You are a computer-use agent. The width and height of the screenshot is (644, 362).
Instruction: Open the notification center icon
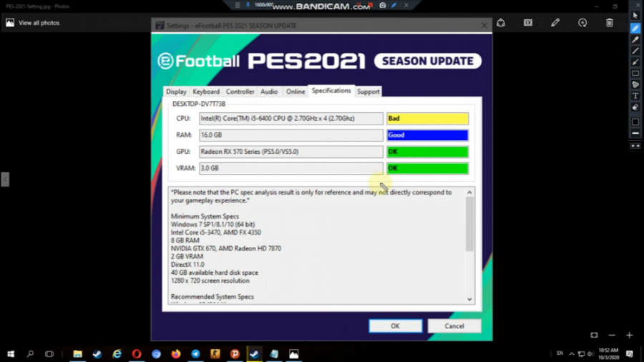pos(630,354)
